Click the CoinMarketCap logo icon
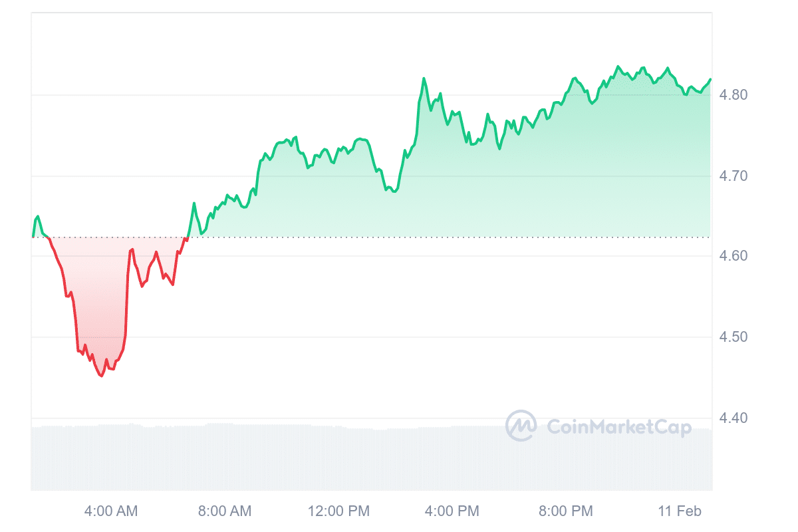Screen dimensions: 798x532 [521, 426]
